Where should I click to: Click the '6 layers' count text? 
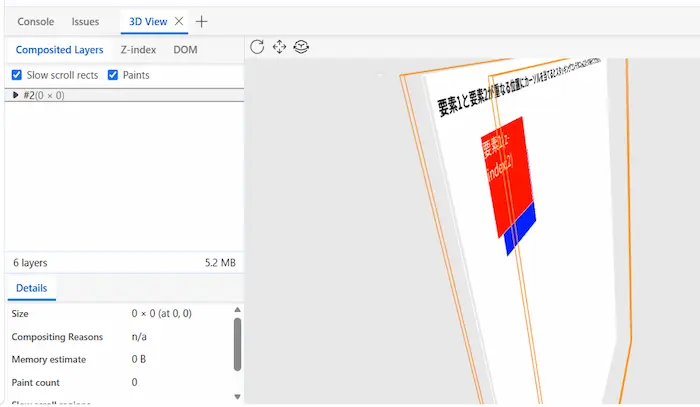pyautogui.click(x=30, y=263)
